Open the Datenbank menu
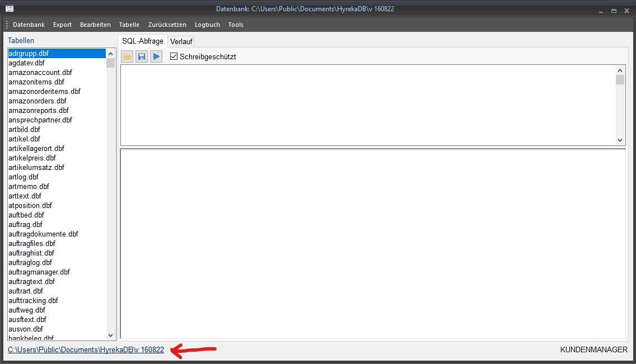Viewport: 636px width, 364px height. click(x=29, y=25)
